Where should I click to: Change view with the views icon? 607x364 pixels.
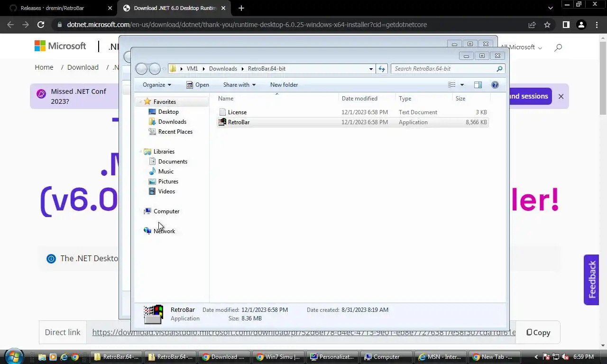pyautogui.click(x=452, y=85)
